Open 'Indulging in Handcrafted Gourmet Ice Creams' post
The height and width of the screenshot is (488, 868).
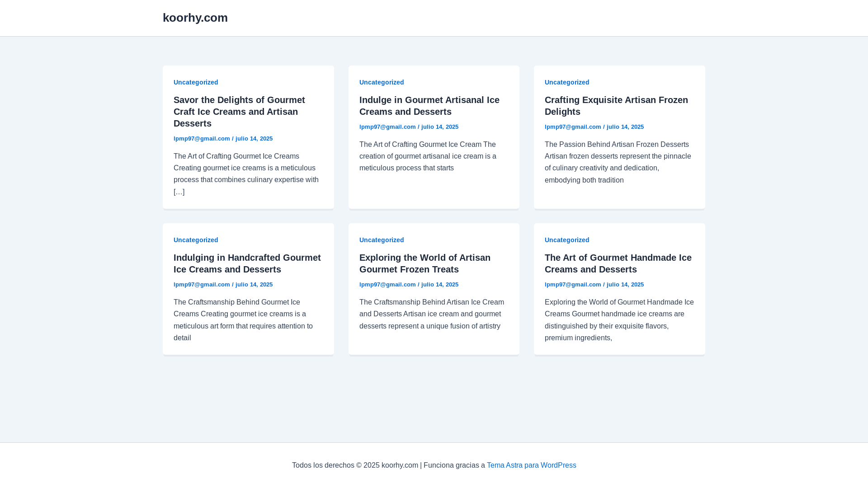(x=247, y=263)
